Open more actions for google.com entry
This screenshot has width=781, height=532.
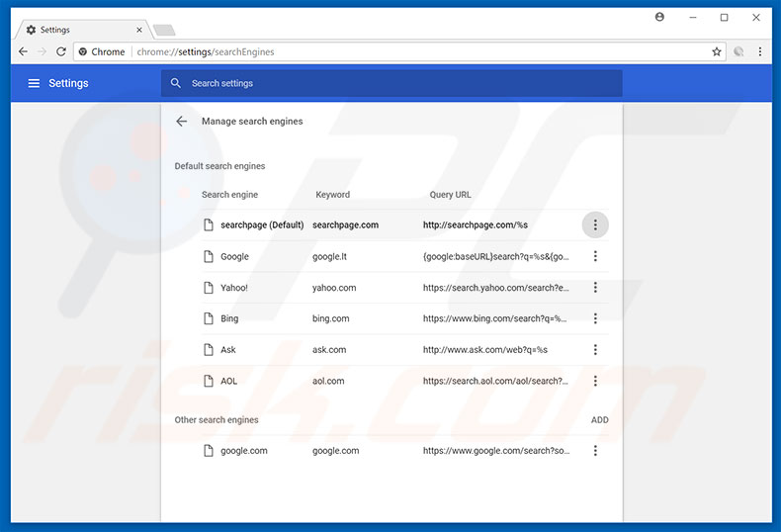pyautogui.click(x=595, y=451)
